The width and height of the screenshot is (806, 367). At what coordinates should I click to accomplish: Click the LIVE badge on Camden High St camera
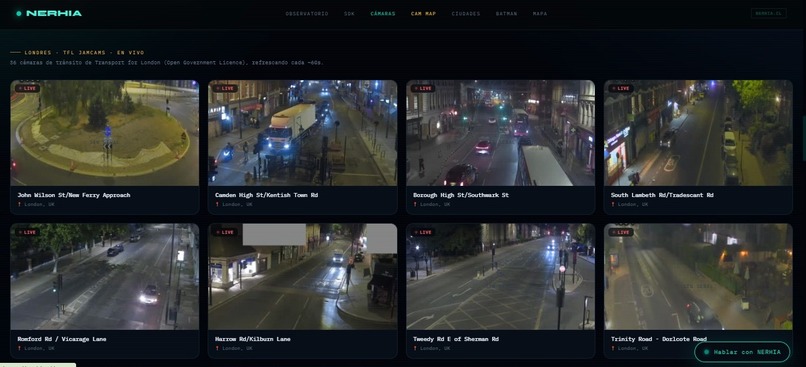[225, 88]
